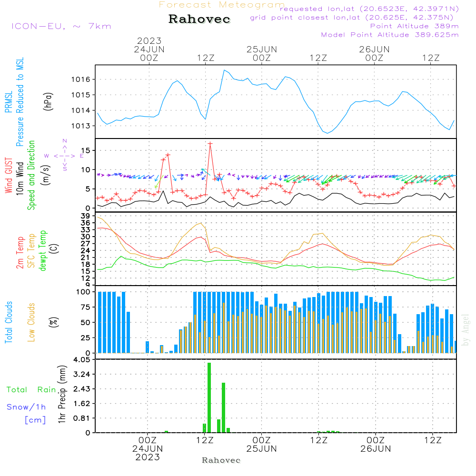Click the Model Point Altitude text

click(x=389, y=35)
